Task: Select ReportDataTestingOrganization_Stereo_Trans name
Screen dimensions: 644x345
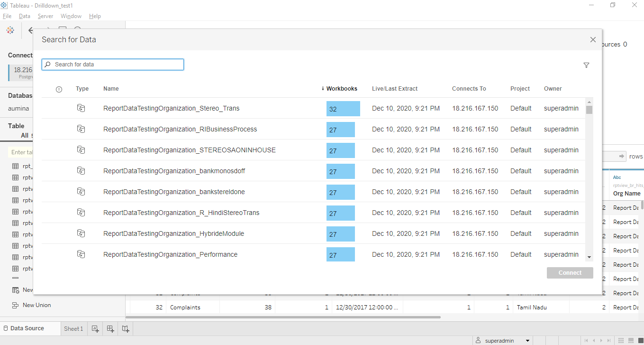Action: pos(172,108)
